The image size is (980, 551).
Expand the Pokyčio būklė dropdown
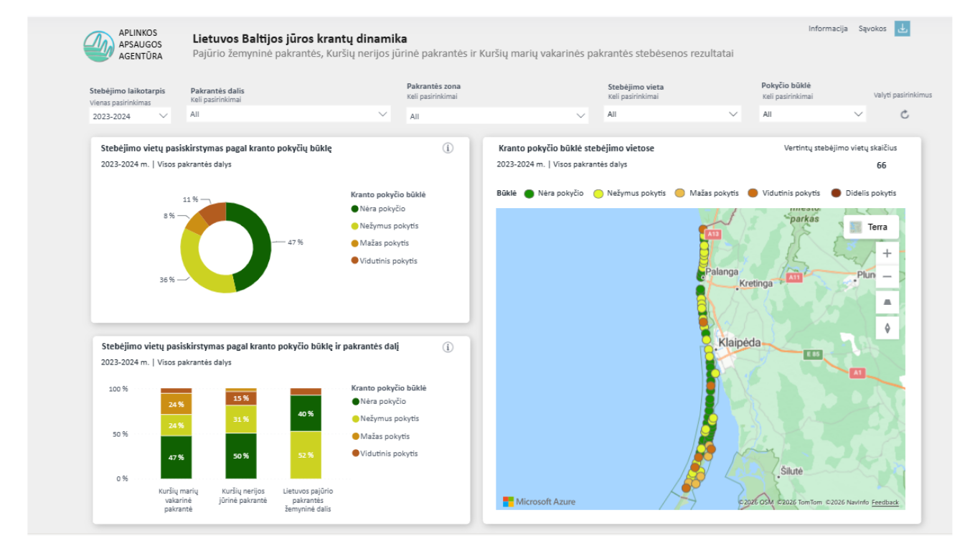point(812,114)
